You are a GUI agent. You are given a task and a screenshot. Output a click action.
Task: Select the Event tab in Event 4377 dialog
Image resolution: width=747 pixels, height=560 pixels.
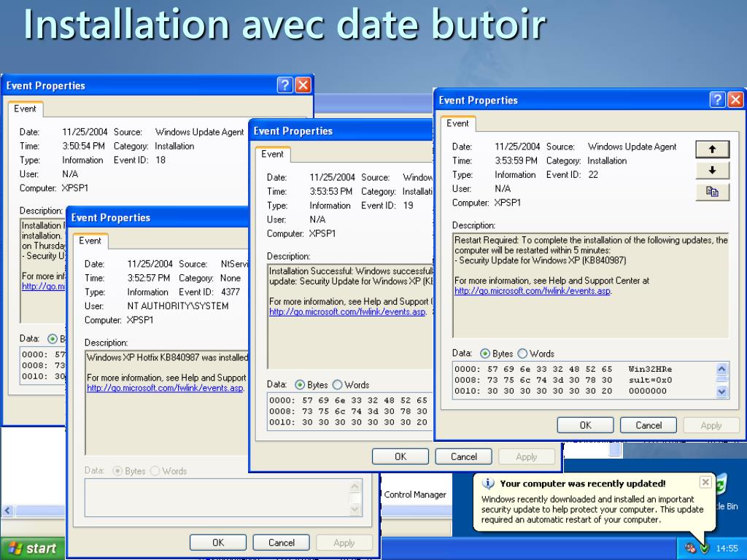pos(90,241)
